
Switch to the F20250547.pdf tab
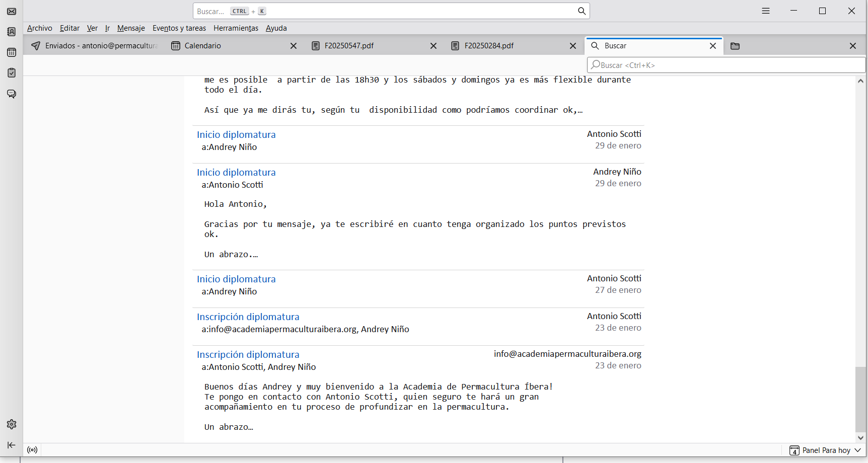coord(349,46)
